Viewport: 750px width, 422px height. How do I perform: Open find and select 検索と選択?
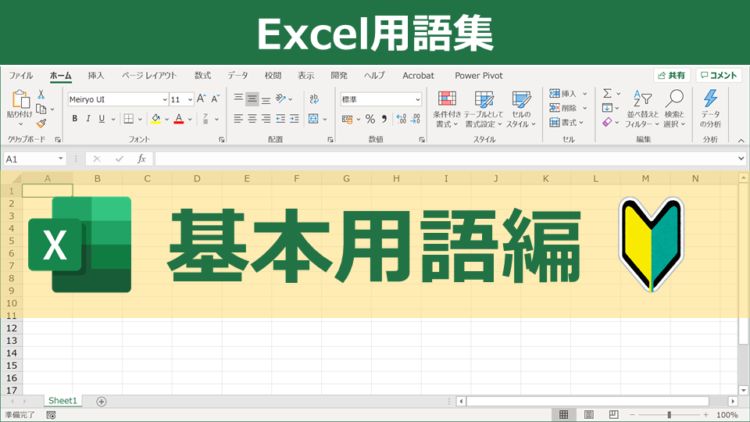point(674,109)
